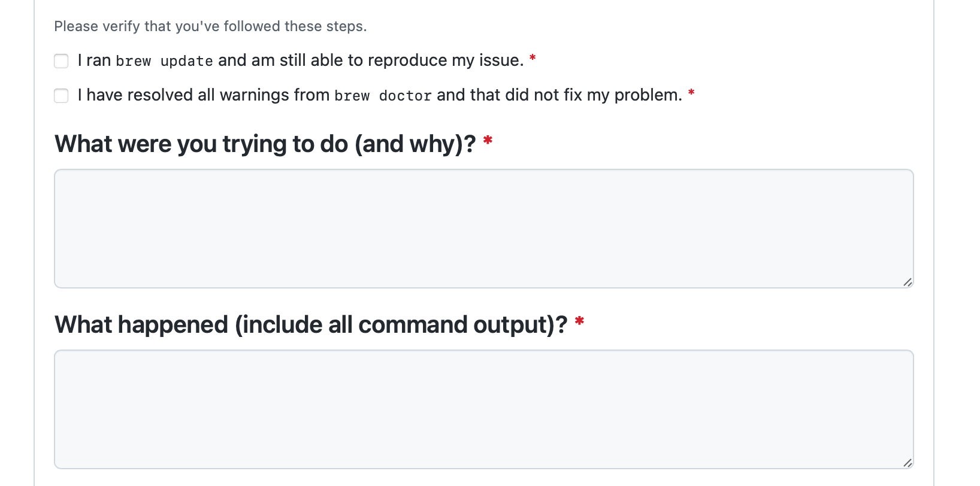The height and width of the screenshot is (486, 980).
Task: Click the 'Please verify that you've followed these steps' text
Action: point(210,26)
